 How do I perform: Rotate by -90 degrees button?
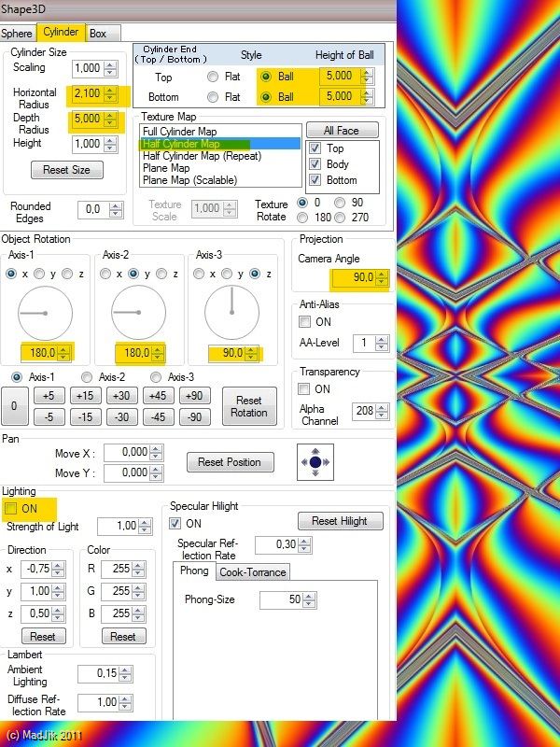(194, 416)
